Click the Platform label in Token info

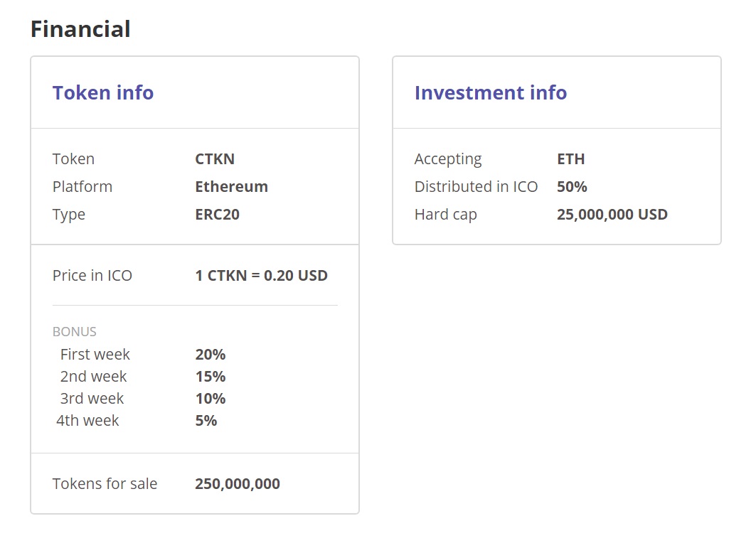[82, 187]
